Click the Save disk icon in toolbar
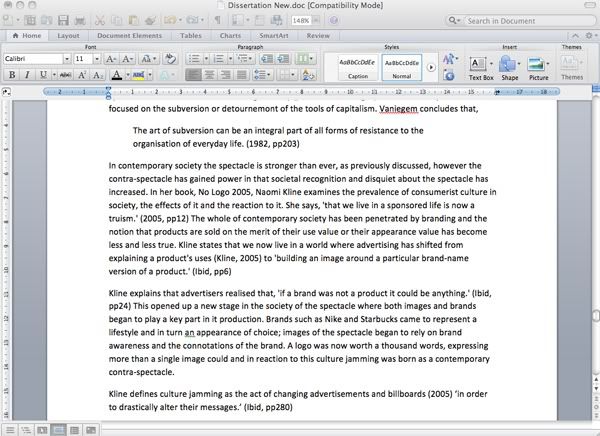The height and width of the screenshot is (436, 600). (63, 20)
